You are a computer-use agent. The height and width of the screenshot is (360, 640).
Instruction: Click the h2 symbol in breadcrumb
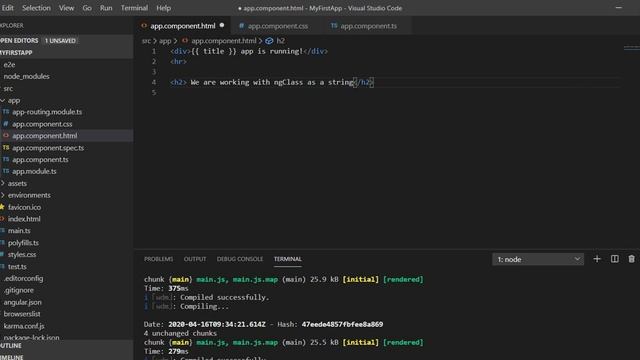280,41
